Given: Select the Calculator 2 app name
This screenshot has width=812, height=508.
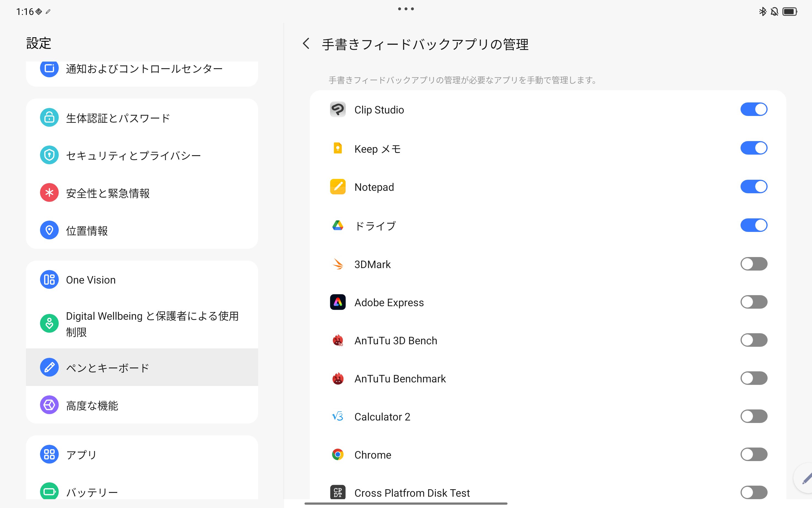Looking at the screenshot, I should 382,417.
